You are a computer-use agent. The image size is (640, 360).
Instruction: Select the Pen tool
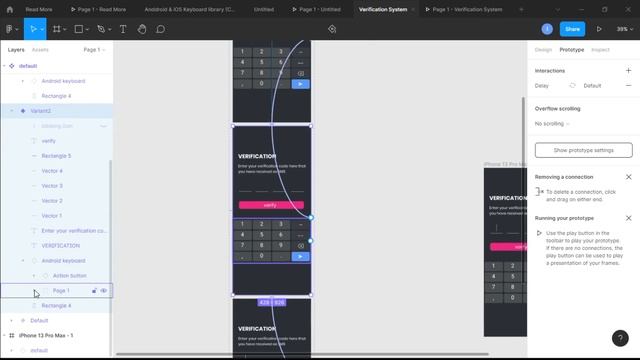(x=101, y=29)
